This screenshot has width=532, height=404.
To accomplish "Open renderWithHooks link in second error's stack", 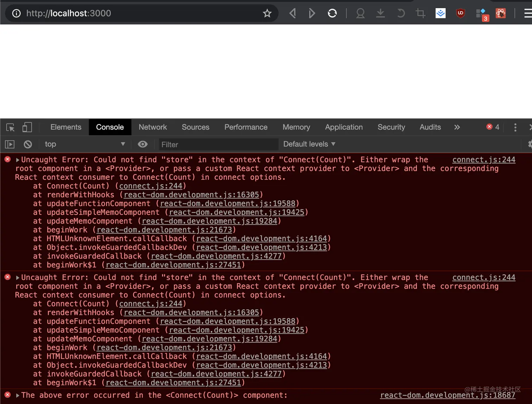I will [x=191, y=312].
